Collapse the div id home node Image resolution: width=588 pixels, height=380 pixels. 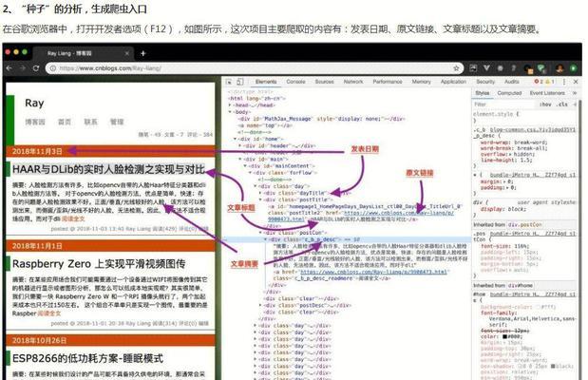[x=236, y=139]
